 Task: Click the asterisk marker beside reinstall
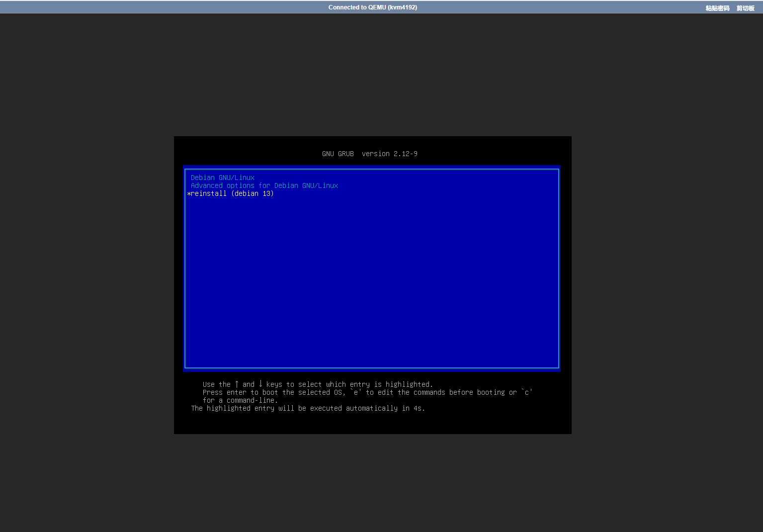tap(189, 194)
